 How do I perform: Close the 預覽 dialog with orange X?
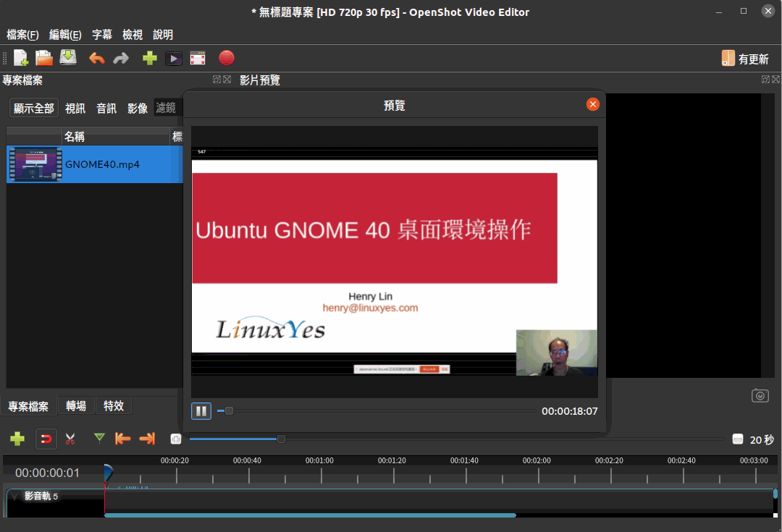[x=592, y=104]
